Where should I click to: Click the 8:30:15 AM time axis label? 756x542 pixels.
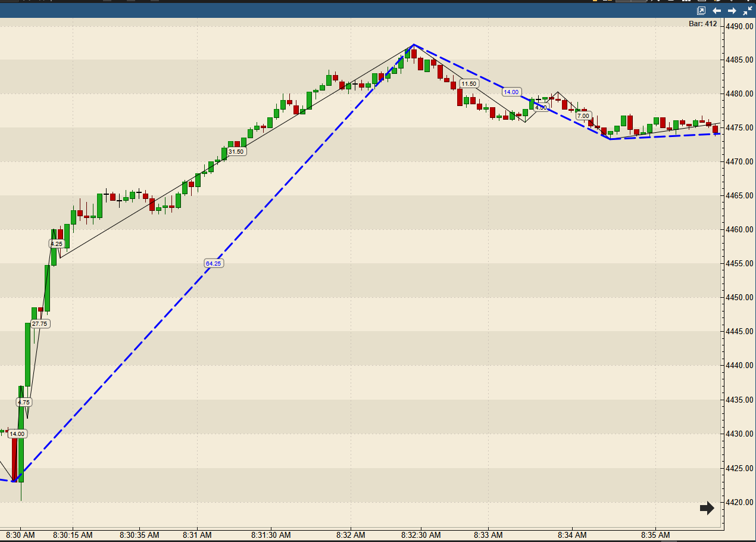coord(73,535)
